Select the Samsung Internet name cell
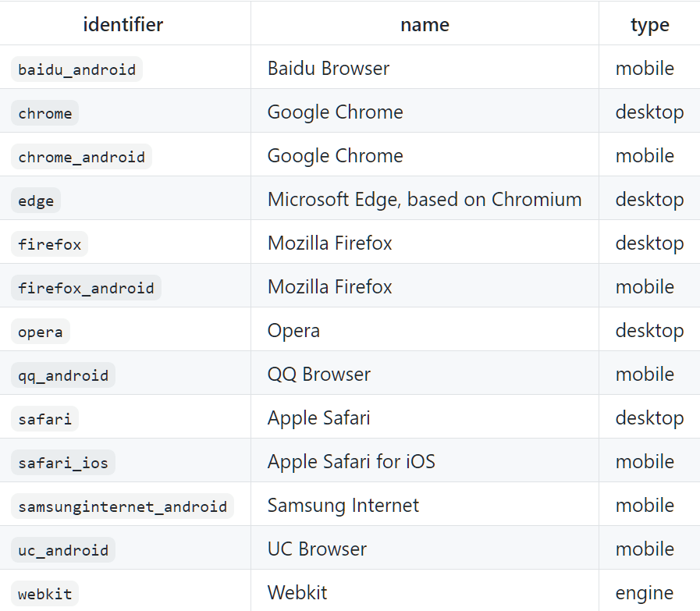This screenshot has height=611, width=700. tap(343, 506)
